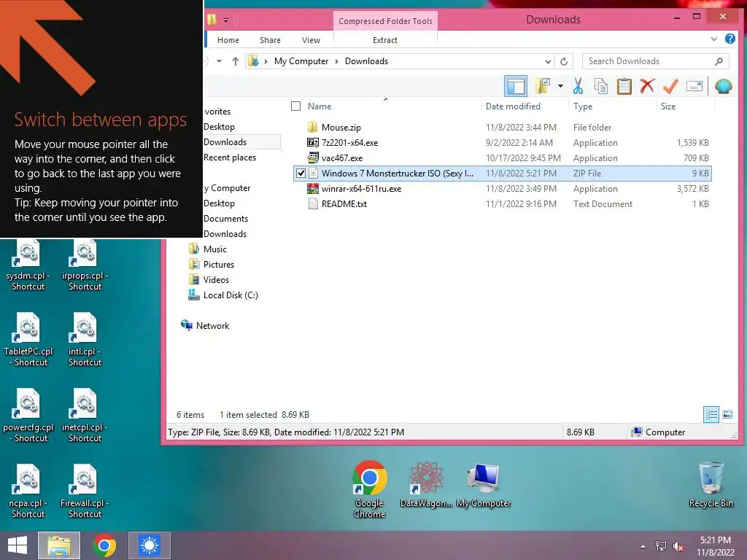The image size is (747, 560).
Task: Select the sysdm.cpl shortcut icon
Action: (x=28, y=265)
